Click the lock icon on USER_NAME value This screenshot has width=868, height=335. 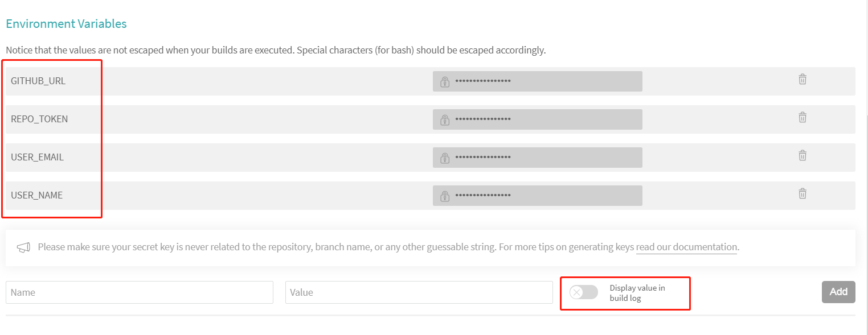[x=445, y=196]
